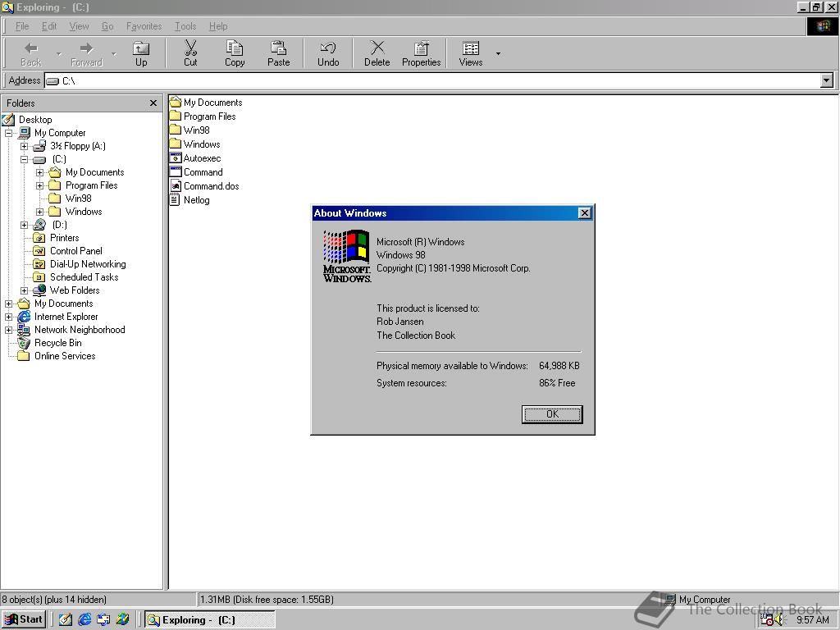Expand the (D:) drive node

(x=24, y=225)
